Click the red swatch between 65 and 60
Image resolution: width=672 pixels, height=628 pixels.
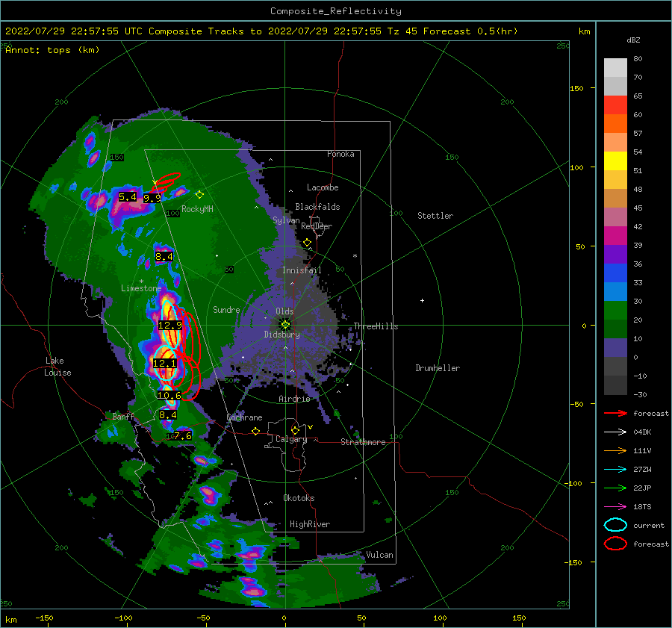coord(615,105)
